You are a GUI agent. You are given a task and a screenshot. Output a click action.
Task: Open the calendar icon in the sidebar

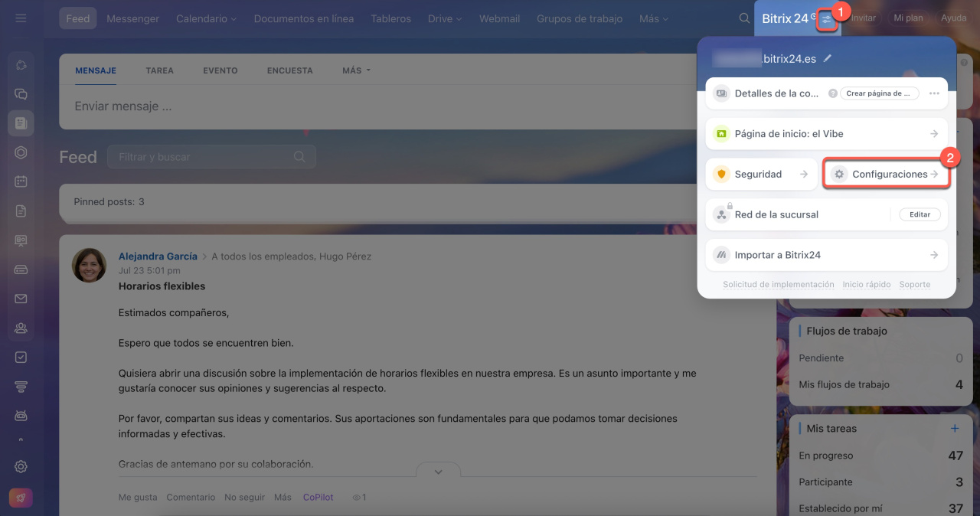tap(21, 181)
